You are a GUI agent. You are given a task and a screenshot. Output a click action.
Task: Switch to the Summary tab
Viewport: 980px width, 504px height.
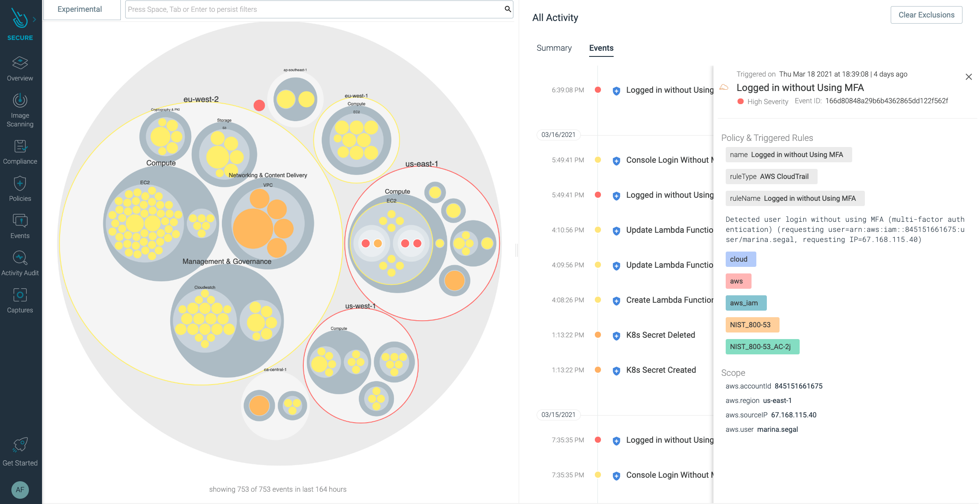point(554,48)
